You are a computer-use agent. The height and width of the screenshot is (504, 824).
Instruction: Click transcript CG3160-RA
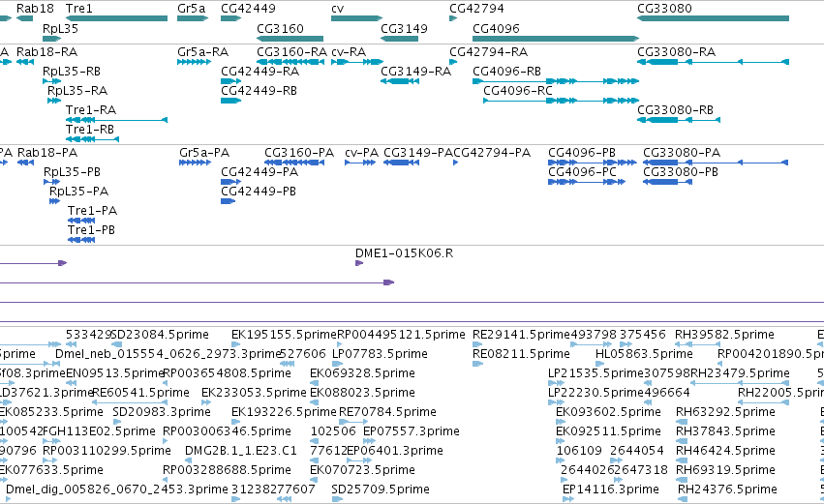point(290,62)
